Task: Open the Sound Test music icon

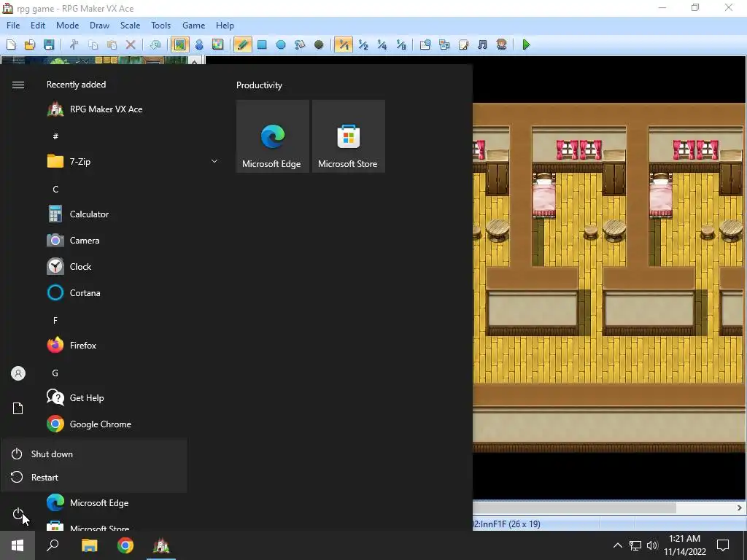Action: [483, 44]
